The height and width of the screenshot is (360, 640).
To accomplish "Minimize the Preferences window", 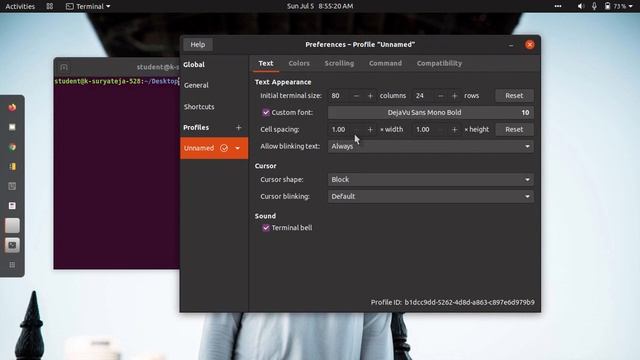I will [511, 45].
